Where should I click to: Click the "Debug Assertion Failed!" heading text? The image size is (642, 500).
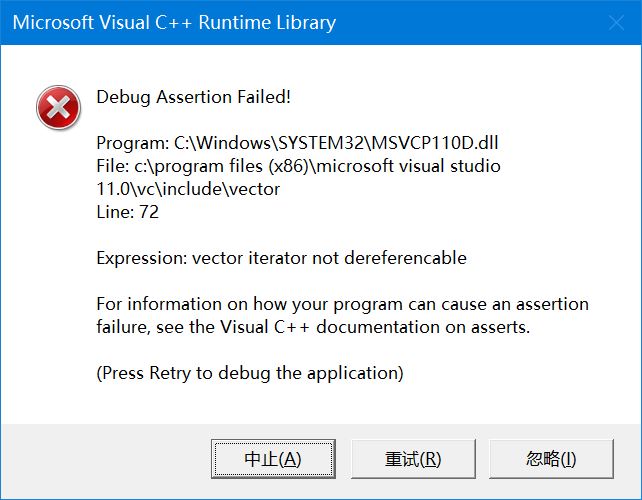(x=194, y=97)
